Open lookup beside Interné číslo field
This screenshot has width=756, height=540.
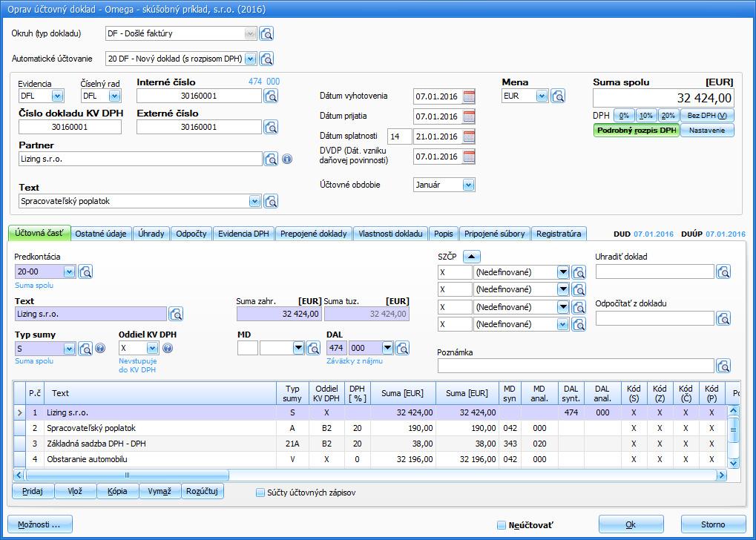tap(271, 96)
